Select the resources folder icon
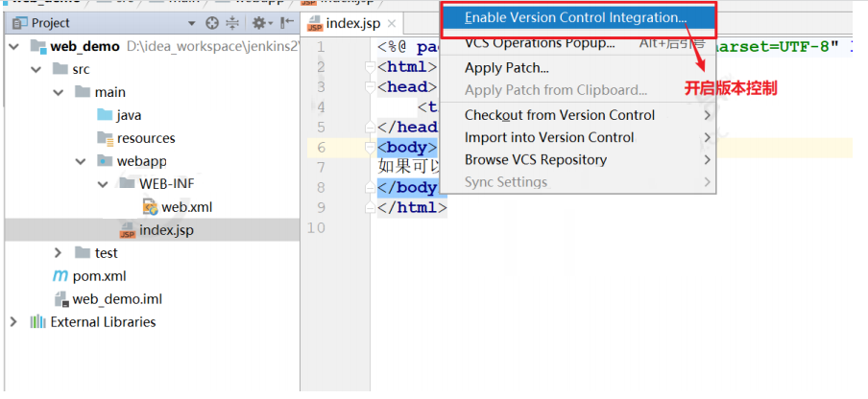The height and width of the screenshot is (399, 868). point(106,138)
